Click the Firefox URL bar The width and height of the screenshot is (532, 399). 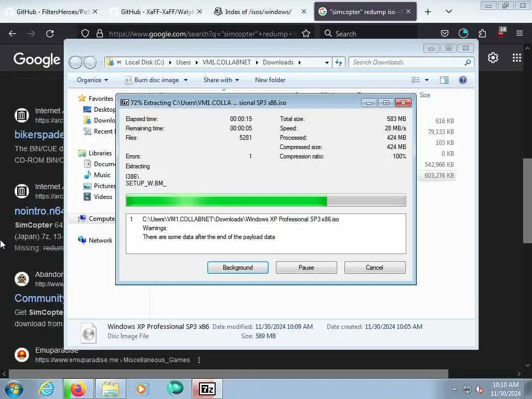point(202,34)
